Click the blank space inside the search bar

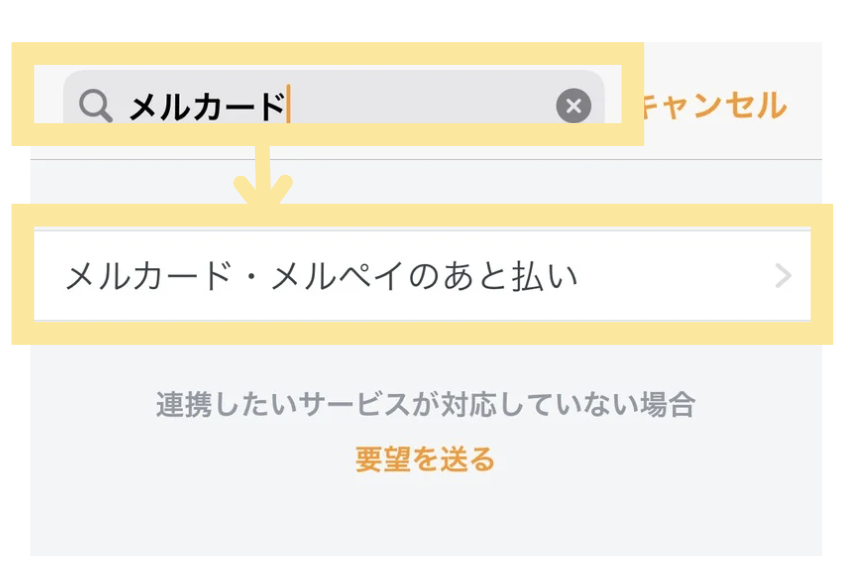click(420, 105)
